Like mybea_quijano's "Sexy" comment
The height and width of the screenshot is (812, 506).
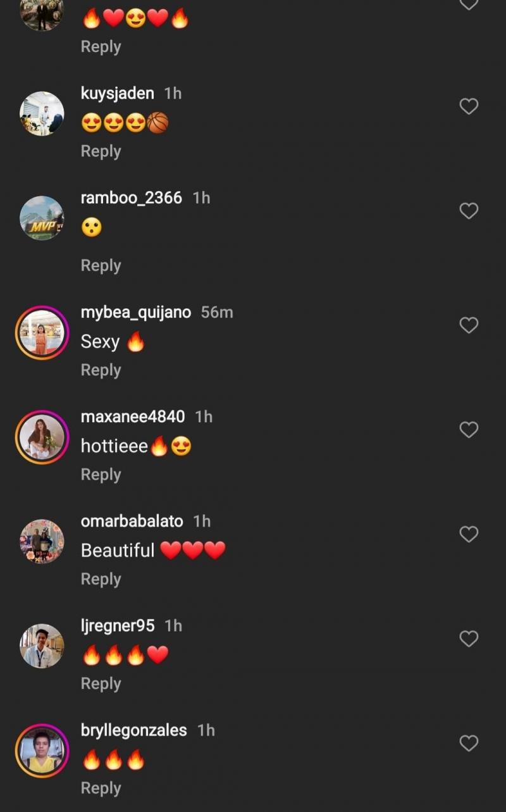click(x=469, y=325)
